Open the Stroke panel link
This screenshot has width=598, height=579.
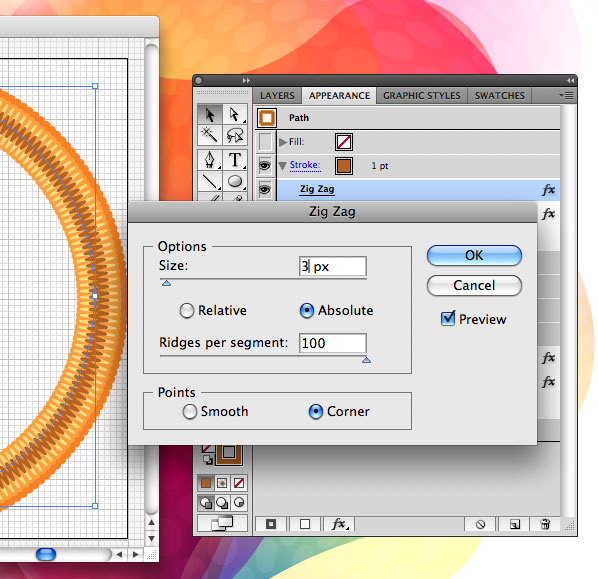pyautogui.click(x=305, y=165)
